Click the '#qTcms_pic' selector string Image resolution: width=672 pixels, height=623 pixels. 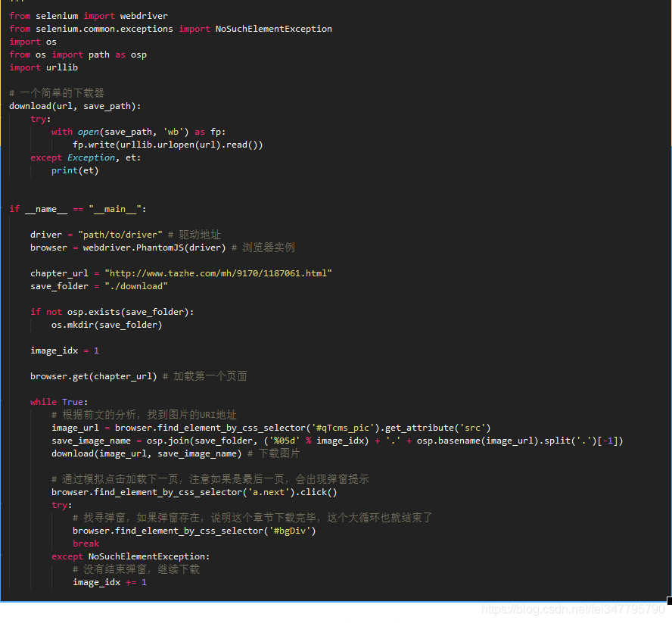click(x=342, y=428)
